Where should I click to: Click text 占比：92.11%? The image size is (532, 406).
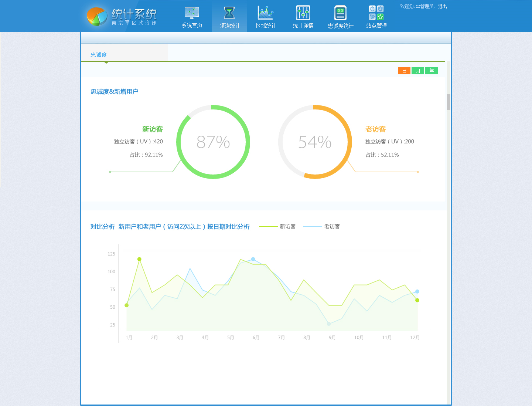point(146,155)
